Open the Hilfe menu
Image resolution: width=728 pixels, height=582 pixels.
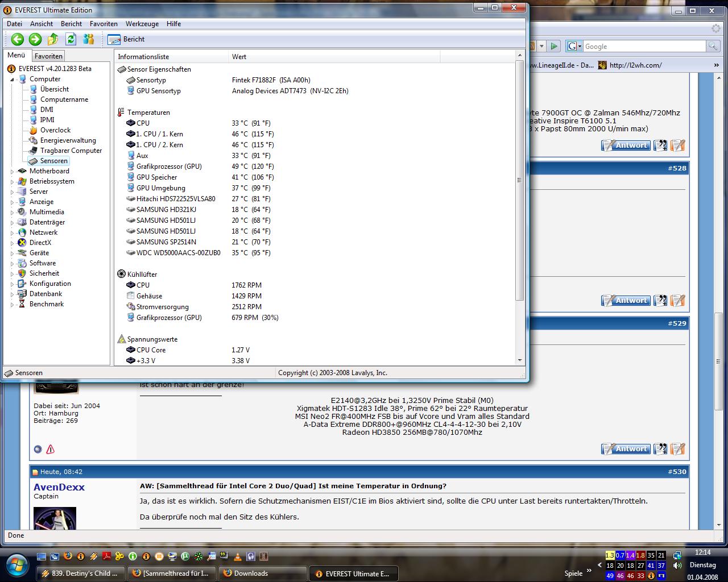pos(174,24)
